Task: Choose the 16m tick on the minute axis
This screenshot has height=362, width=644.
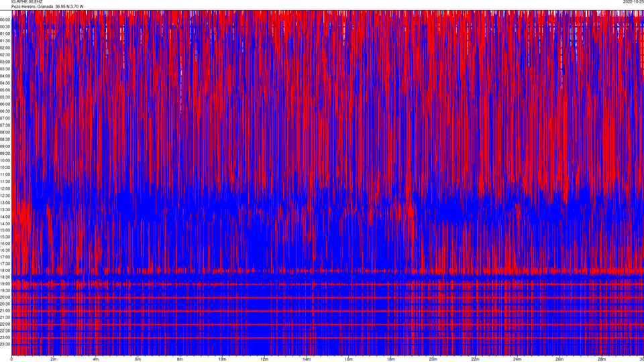Action: [x=349, y=359]
